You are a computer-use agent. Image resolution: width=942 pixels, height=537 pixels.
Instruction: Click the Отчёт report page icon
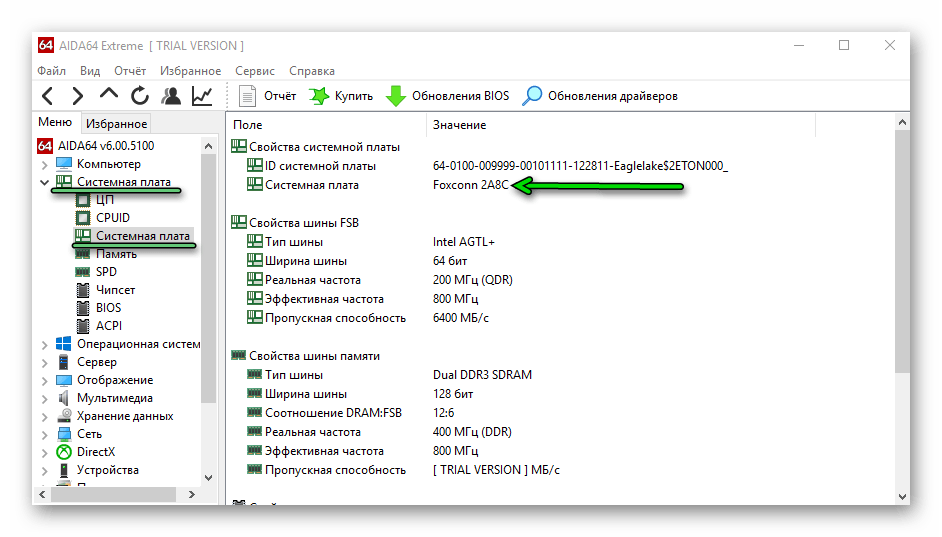[x=247, y=96]
